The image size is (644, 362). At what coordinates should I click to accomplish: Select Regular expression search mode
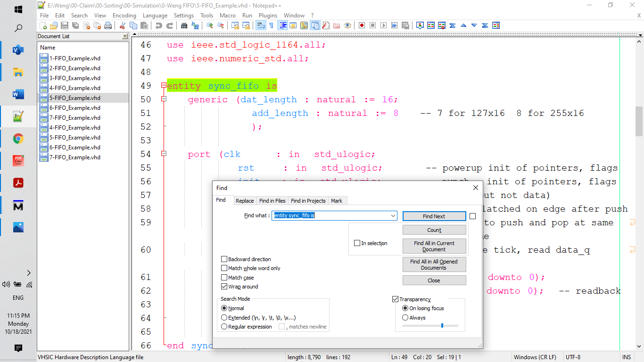tap(224, 327)
